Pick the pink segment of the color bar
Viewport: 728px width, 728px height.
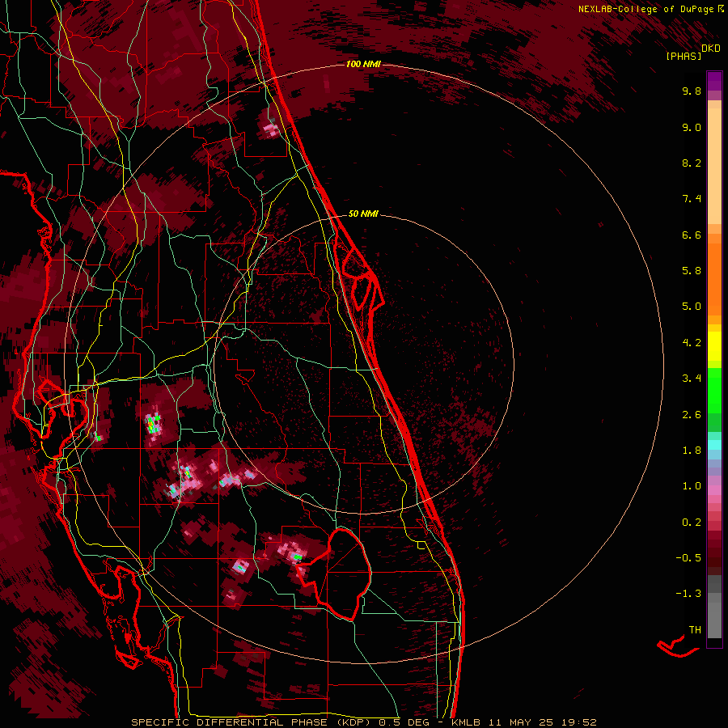(x=714, y=490)
